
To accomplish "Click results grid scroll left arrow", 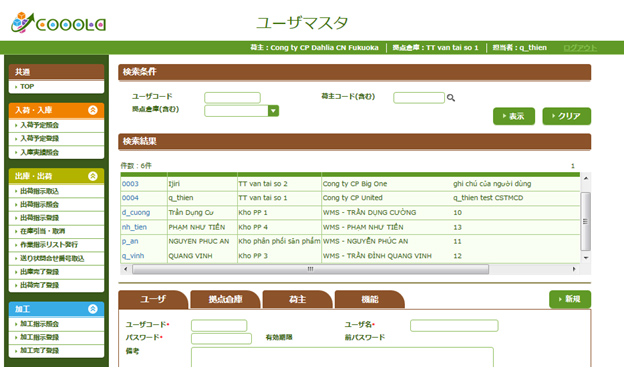I will [126, 269].
